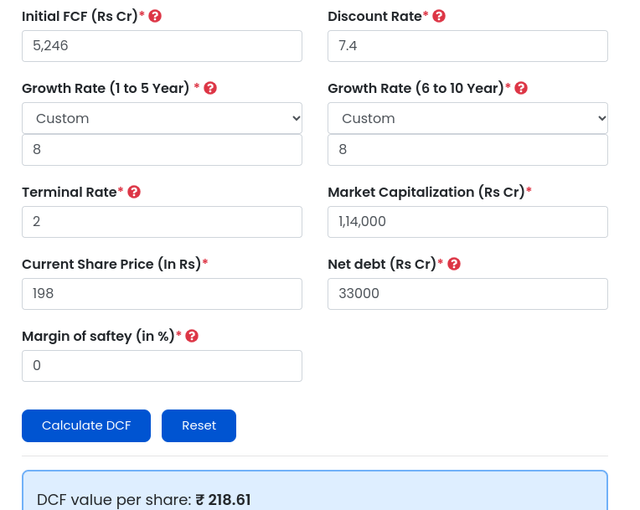Select the Current Share Price input field
This screenshot has height=510, width=640.
pyautogui.click(x=162, y=294)
